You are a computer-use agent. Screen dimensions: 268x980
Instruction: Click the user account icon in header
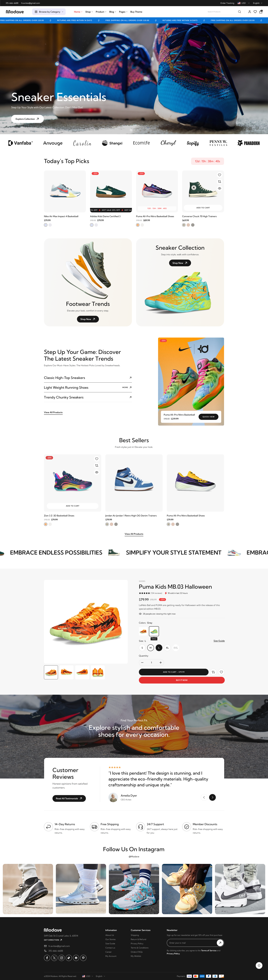[249, 12]
